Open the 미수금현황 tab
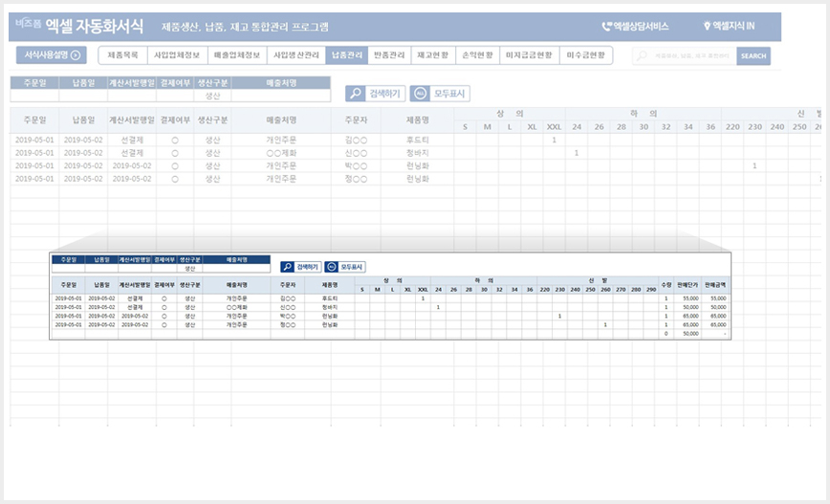This screenshot has height=504, width=830. pos(585,55)
